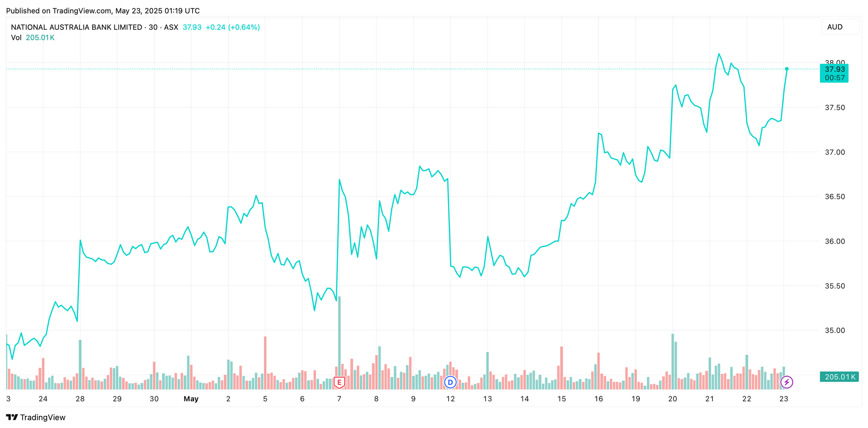
Task: Click the Published on TradingView.com header text
Action: 103,10
